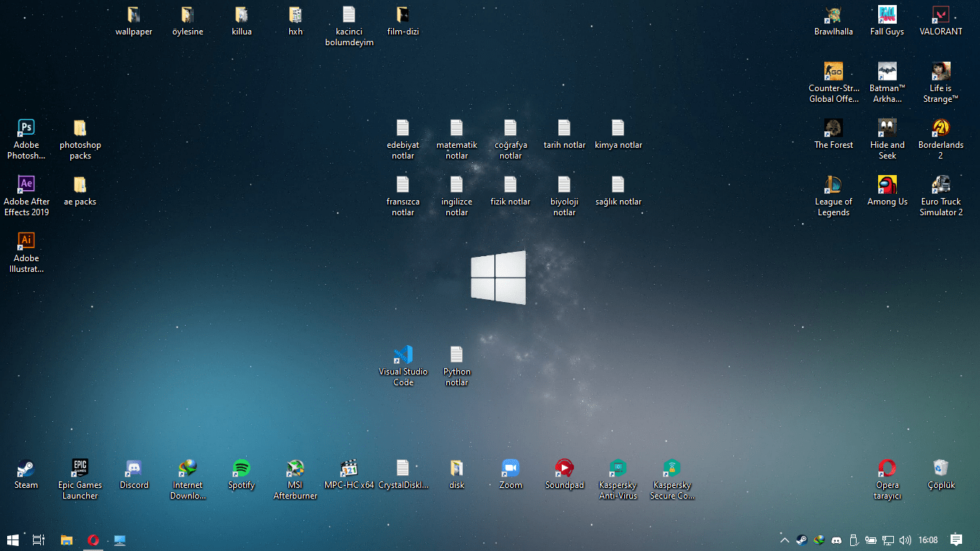Expand the hidden system tray icons chevron
Viewport: 980px width, 551px height.
point(784,540)
